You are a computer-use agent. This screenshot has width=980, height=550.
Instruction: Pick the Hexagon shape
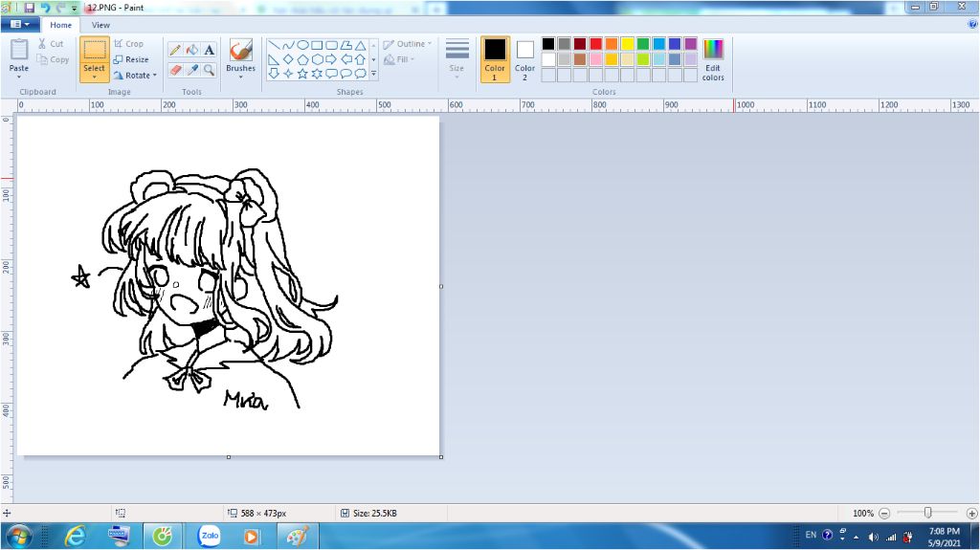pos(317,59)
